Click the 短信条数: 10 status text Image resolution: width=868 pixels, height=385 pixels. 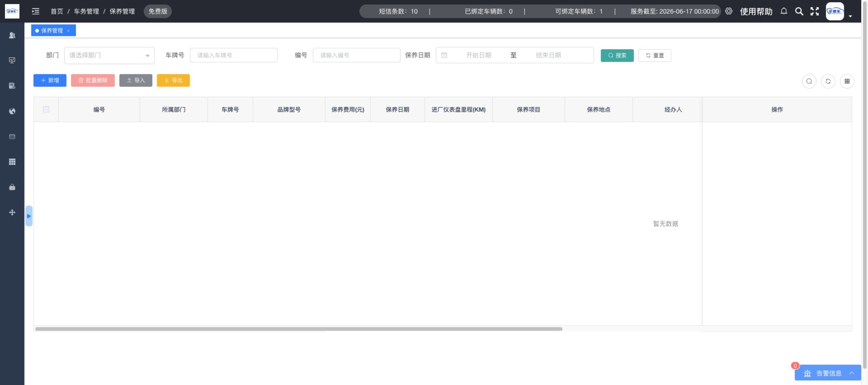[398, 11]
